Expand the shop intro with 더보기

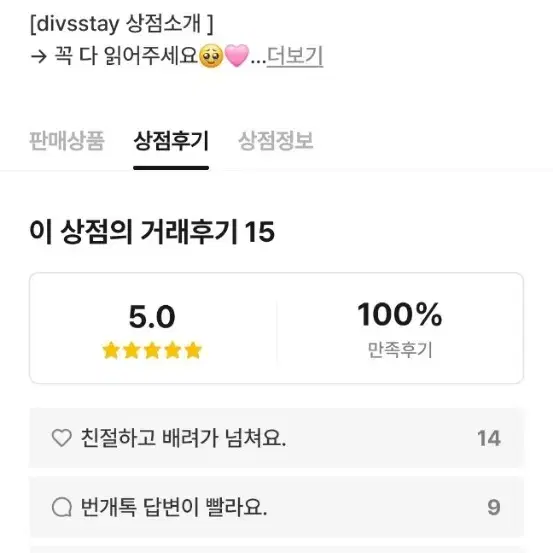point(295,56)
